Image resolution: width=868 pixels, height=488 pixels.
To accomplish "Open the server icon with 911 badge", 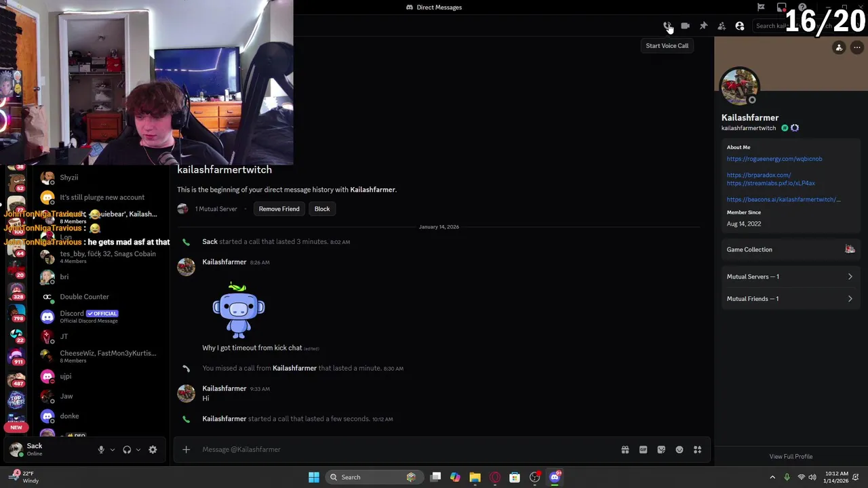I will 17,356.
